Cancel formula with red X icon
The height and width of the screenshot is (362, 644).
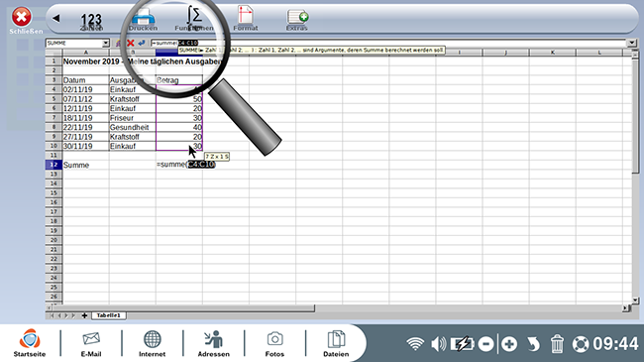point(131,43)
